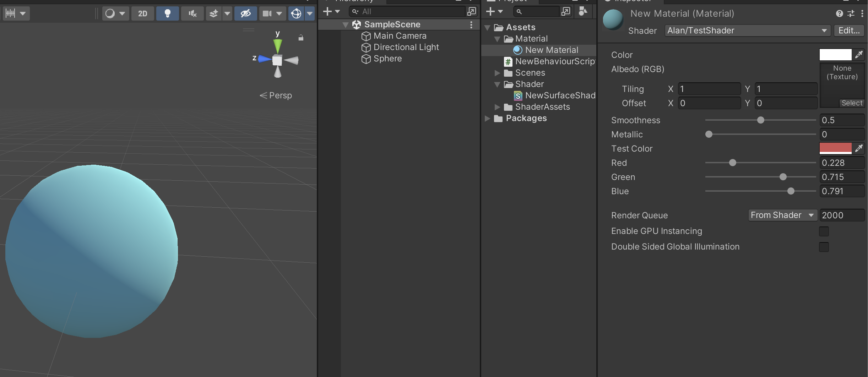Collapse the Assets folder
The height and width of the screenshot is (377, 868).
(x=487, y=27)
